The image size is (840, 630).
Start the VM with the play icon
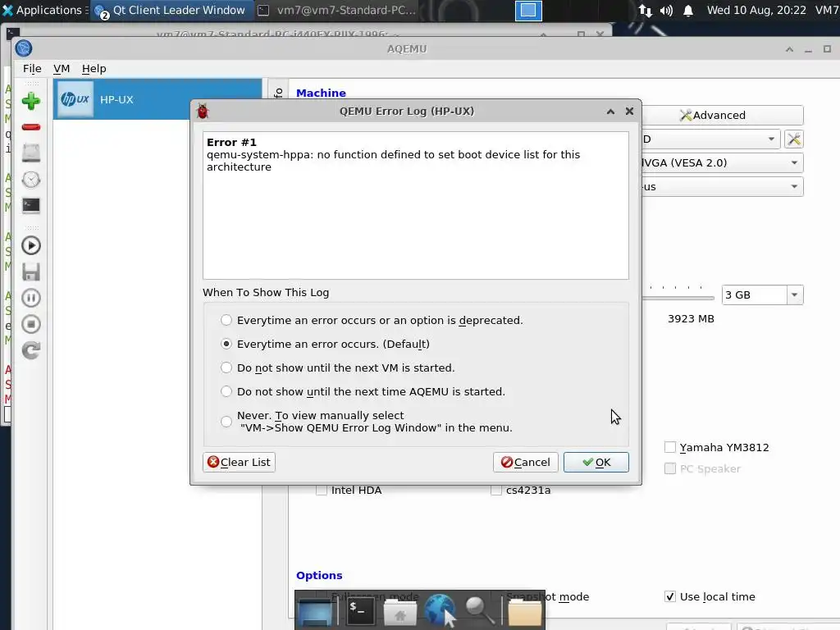click(30, 245)
